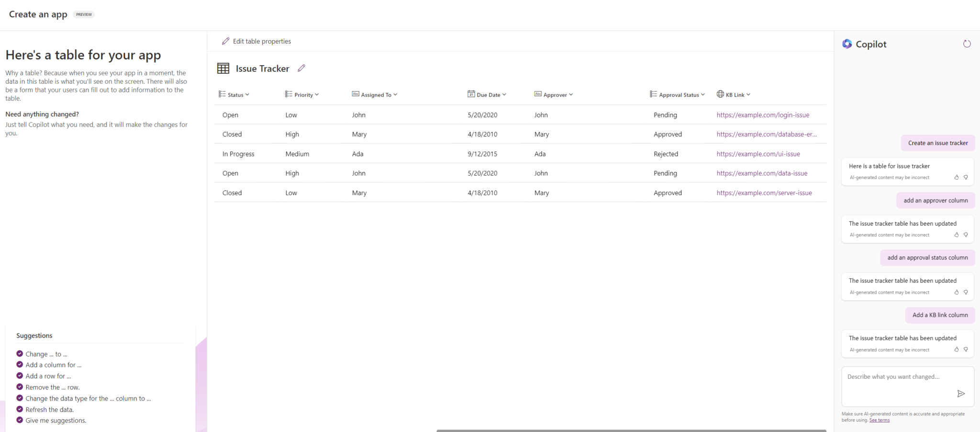Thumbs down 'Here is a table for issue tracker'

pyautogui.click(x=966, y=177)
